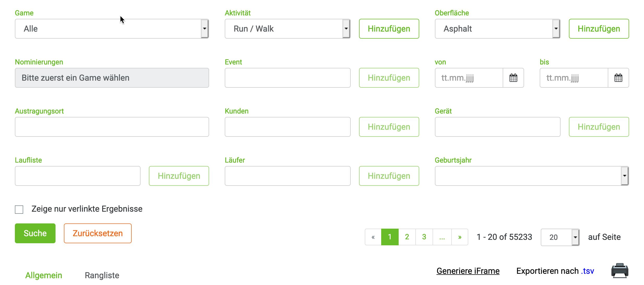Click the printer icon
Viewport: 644px width, 285px height.
click(x=619, y=271)
